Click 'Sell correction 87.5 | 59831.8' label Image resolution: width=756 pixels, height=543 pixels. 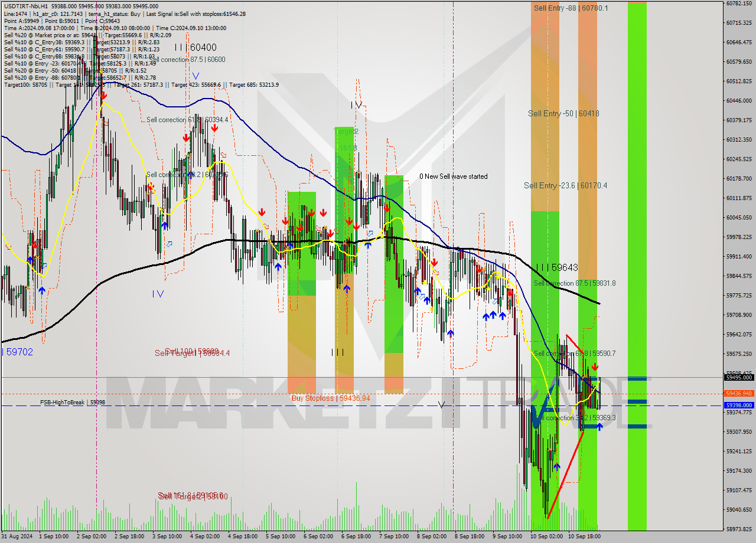(x=575, y=283)
